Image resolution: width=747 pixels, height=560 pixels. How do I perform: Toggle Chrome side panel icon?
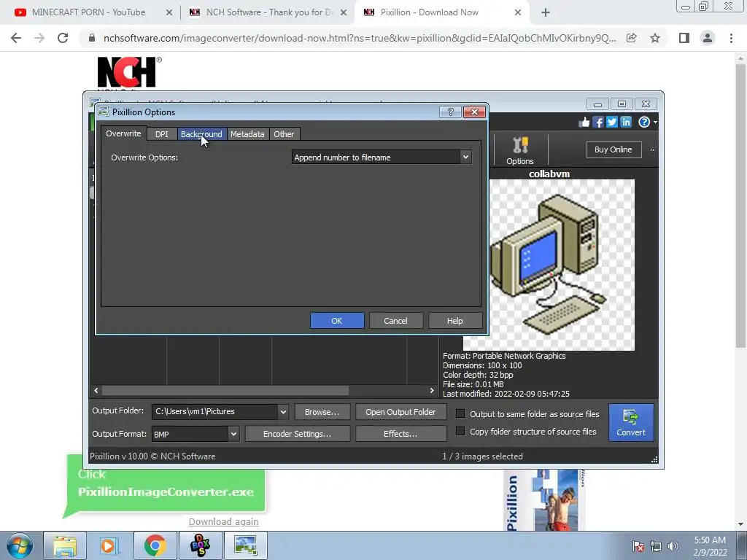pyautogui.click(x=684, y=38)
